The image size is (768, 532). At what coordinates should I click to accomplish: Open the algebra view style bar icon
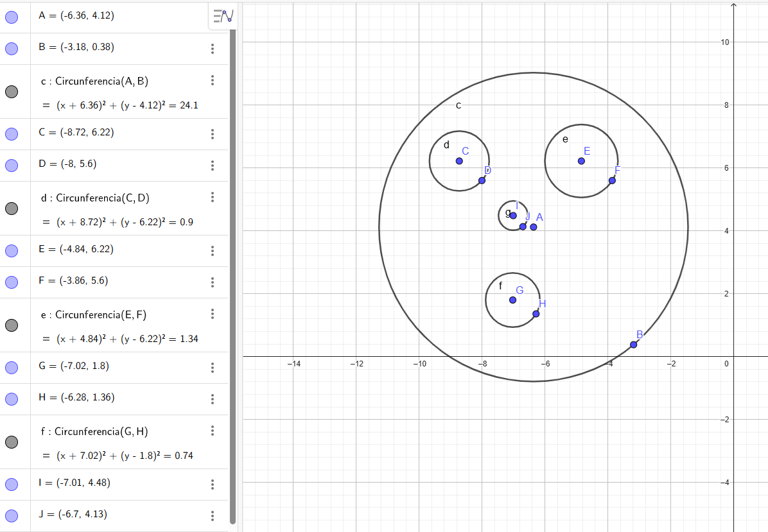tap(223, 17)
